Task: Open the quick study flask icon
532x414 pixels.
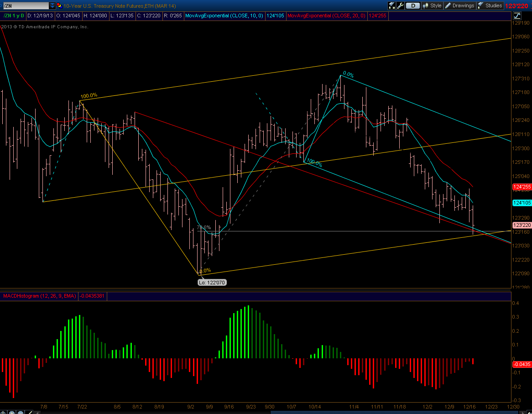Action: [392, 5]
